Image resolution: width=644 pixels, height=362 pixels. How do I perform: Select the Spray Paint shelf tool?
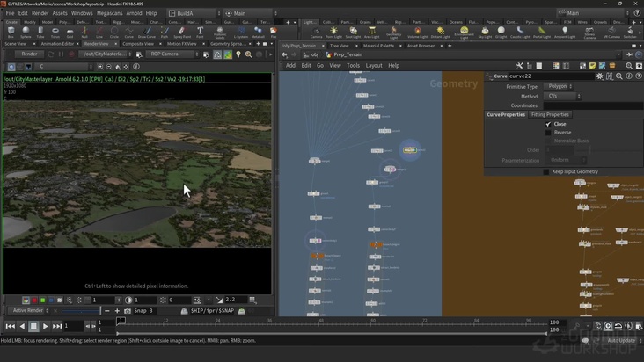[183, 31]
